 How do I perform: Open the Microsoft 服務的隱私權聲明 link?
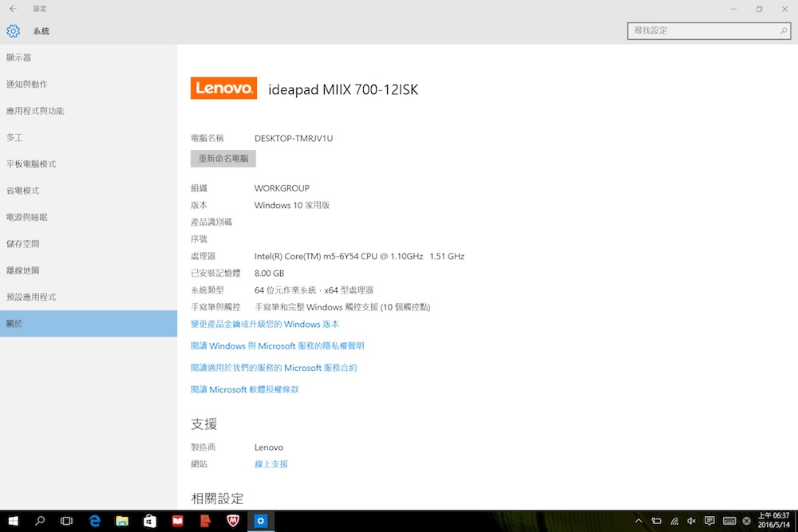point(278,346)
